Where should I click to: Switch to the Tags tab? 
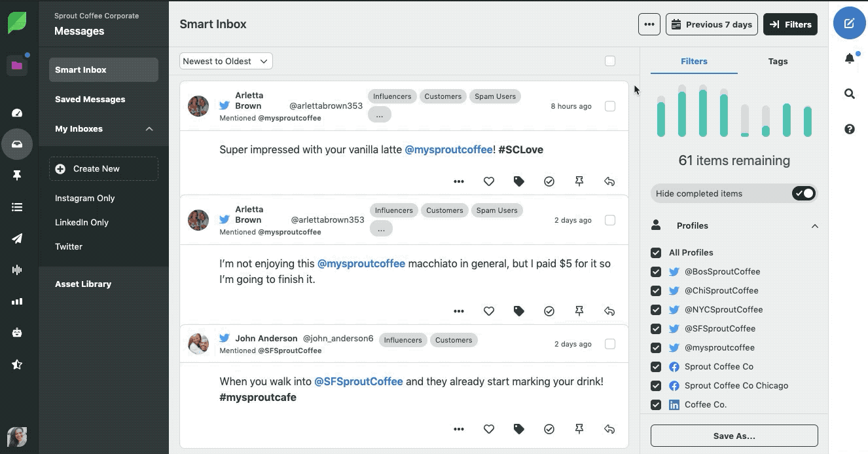(x=778, y=61)
